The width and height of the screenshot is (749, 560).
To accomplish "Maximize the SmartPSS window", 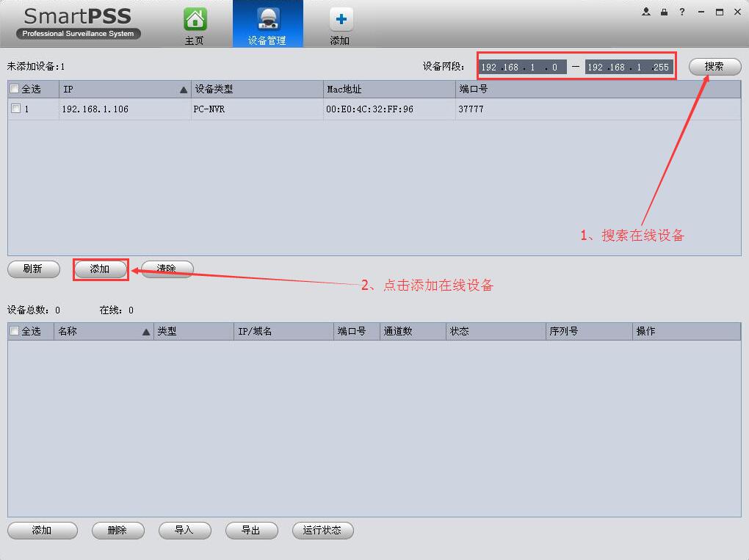I will tap(720, 12).
